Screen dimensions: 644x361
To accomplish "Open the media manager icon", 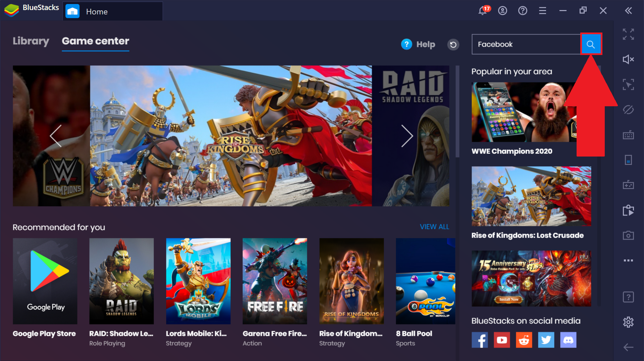I will (628, 210).
